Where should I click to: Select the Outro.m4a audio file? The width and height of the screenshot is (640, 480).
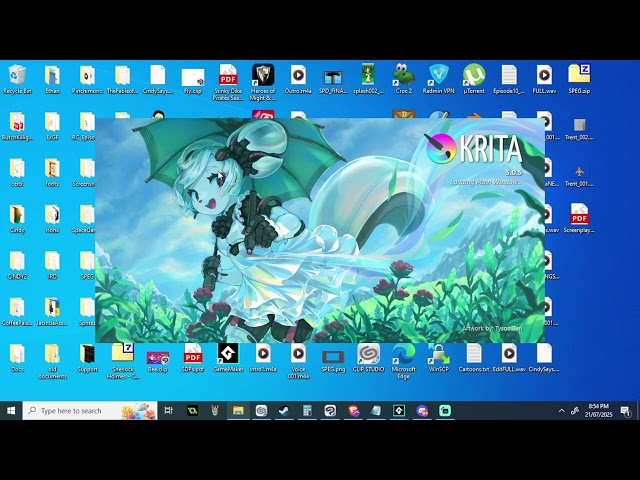pyautogui.click(x=298, y=79)
